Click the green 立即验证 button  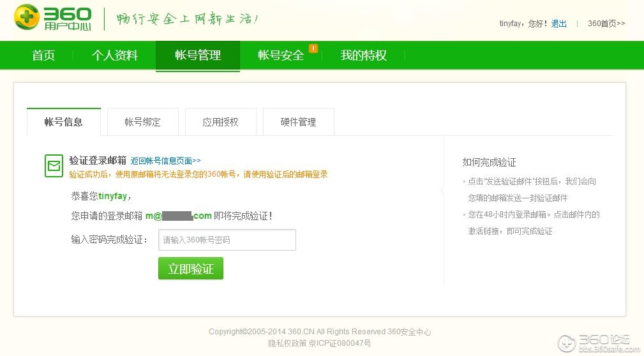click(x=191, y=268)
